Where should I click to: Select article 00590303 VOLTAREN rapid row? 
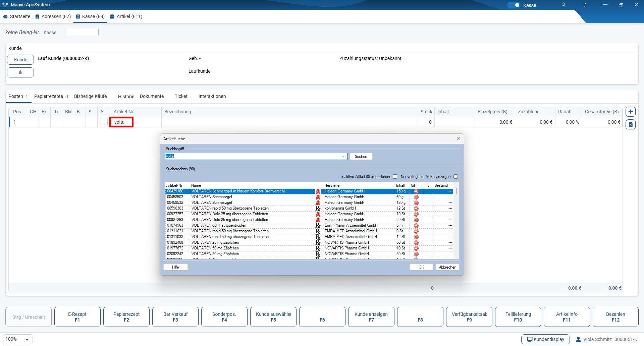[x=309, y=208]
